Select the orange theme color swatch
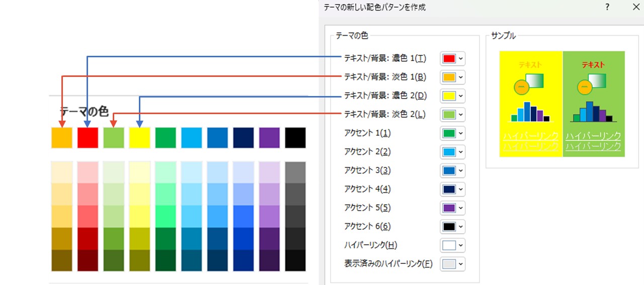Viewport: 644px width, 285px height. pyautogui.click(x=62, y=138)
